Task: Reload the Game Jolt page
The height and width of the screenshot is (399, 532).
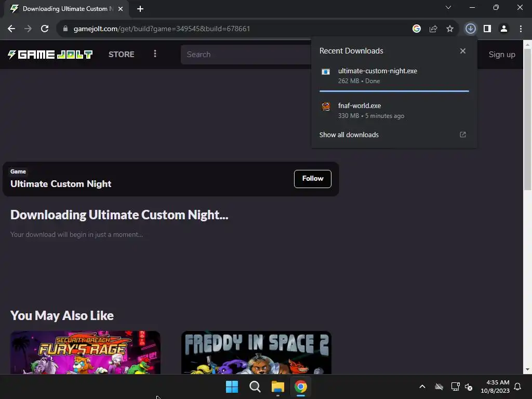Action: tap(45, 29)
